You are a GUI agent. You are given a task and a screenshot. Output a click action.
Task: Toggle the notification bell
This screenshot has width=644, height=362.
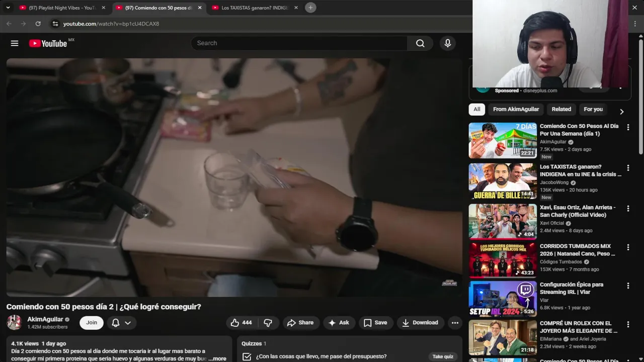pos(116,323)
